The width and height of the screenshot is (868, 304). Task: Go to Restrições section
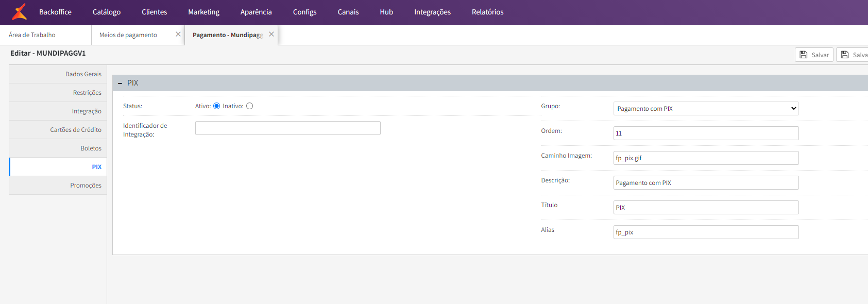pos(58,93)
